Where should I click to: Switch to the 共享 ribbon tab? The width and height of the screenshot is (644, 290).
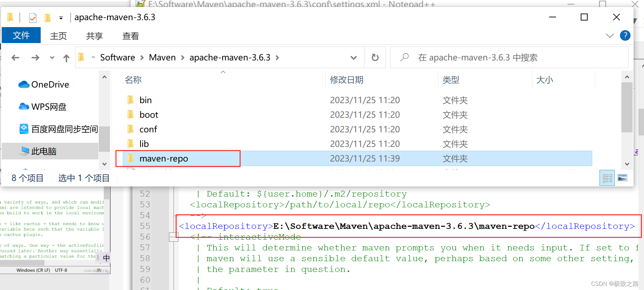click(x=95, y=36)
